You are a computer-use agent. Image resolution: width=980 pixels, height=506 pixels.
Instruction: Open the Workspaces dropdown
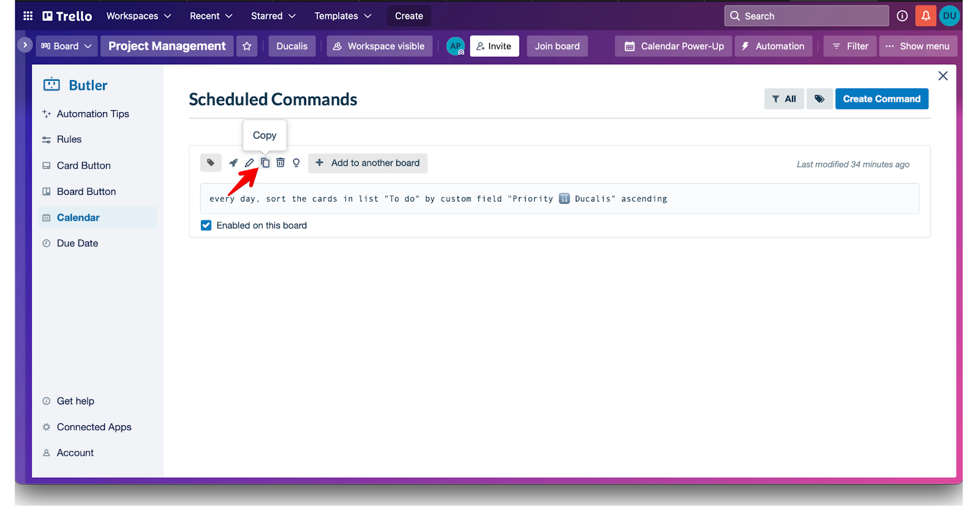pos(138,16)
